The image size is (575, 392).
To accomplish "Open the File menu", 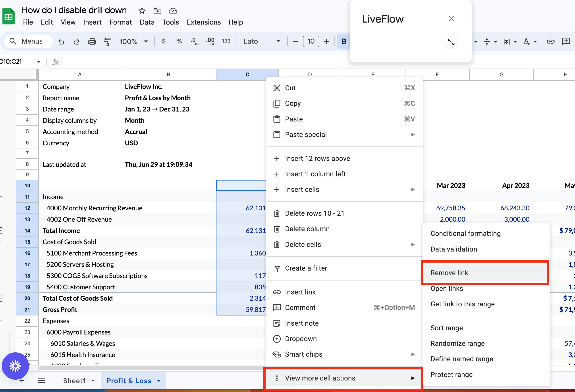I will [27, 22].
